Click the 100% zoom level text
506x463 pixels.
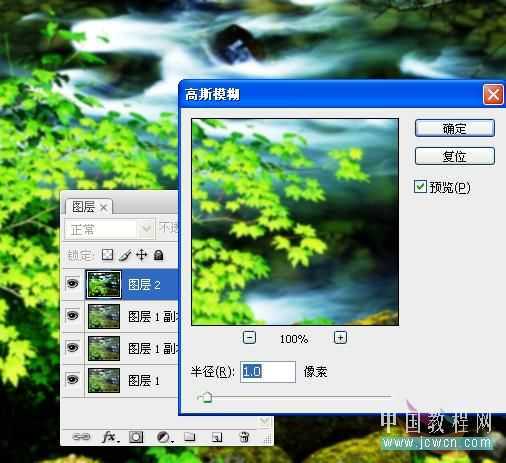point(294,339)
